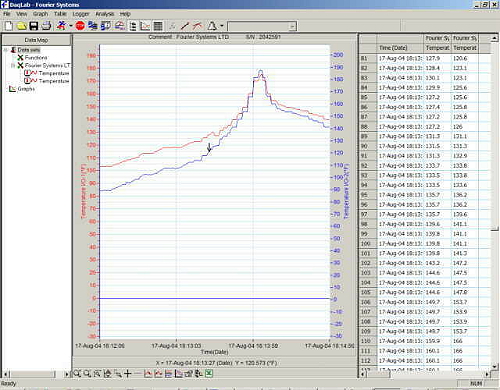Click the Save floppy disk icon
The width and height of the screenshot is (500, 390).
(x=34, y=26)
